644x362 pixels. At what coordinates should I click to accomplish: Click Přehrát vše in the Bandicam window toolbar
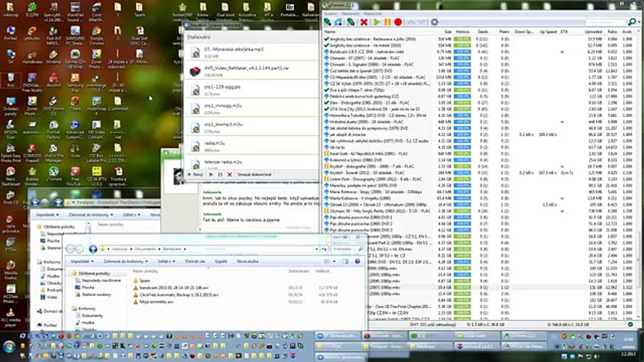[195, 261]
